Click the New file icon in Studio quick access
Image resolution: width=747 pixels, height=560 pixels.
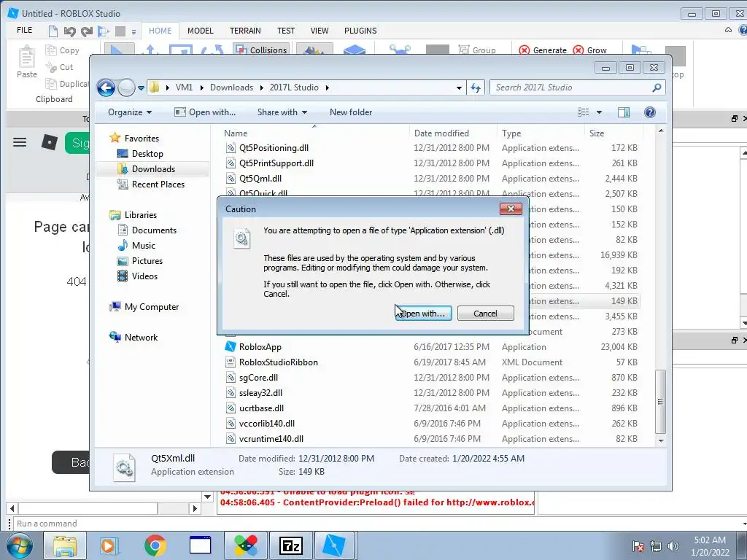pyautogui.click(x=53, y=31)
